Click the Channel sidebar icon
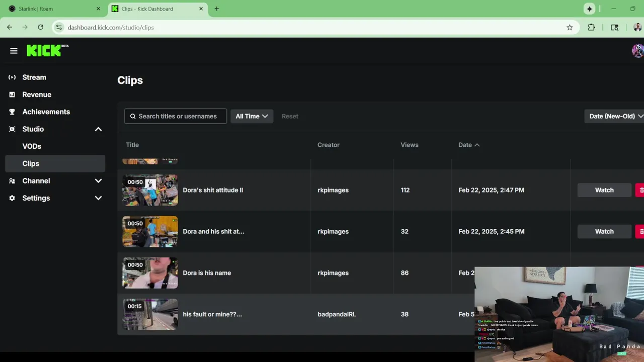The width and height of the screenshot is (644, 362). [12, 181]
